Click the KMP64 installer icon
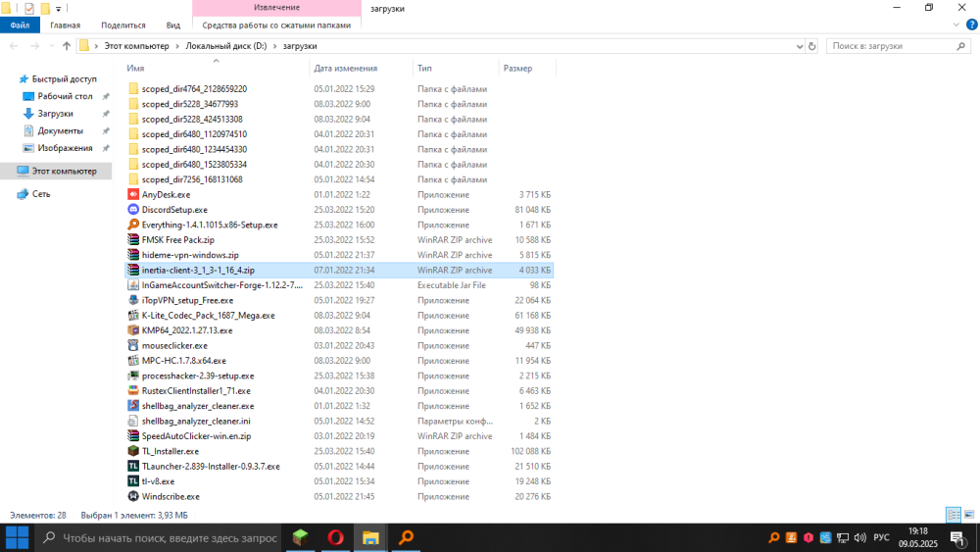Image resolution: width=980 pixels, height=552 pixels. point(133,330)
